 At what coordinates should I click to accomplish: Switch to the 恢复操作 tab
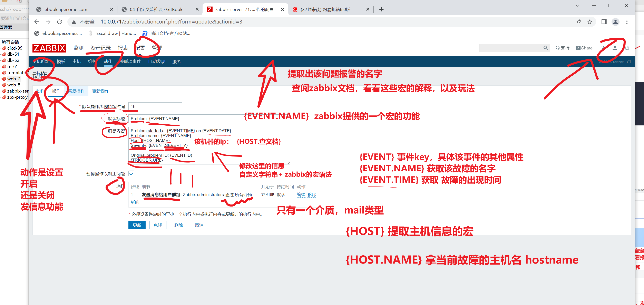[x=77, y=91]
